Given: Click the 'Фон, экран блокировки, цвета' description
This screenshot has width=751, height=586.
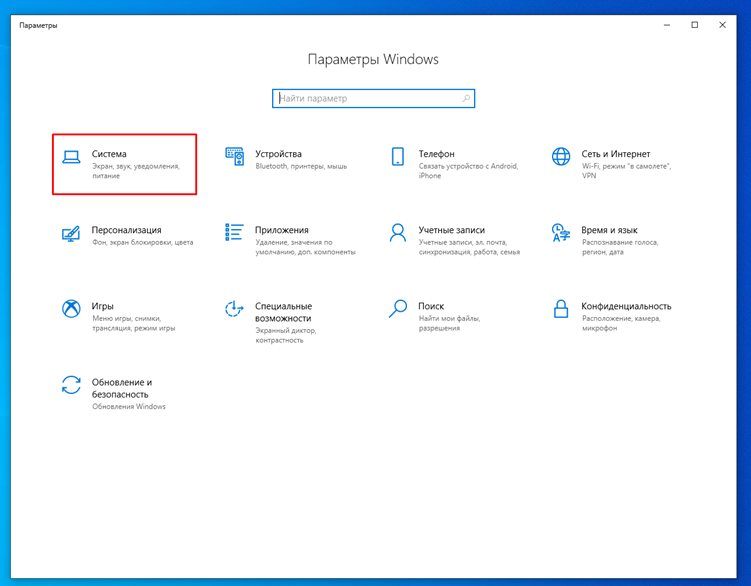Looking at the screenshot, I should click(143, 242).
